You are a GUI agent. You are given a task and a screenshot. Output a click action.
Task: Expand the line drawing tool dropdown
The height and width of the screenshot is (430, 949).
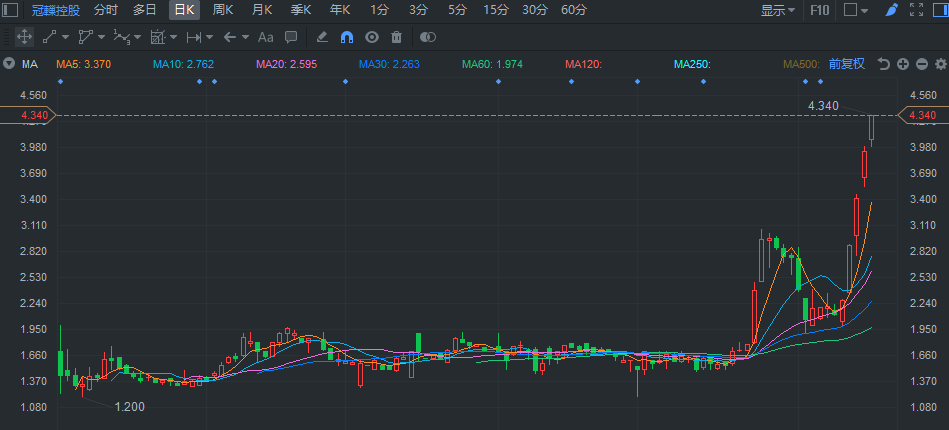click(x=66, y=37)
